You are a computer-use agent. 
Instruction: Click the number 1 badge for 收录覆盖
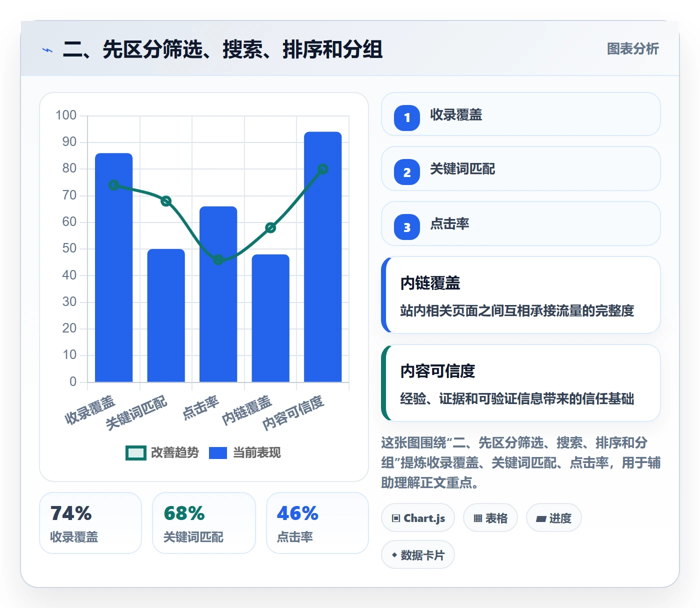407,118
